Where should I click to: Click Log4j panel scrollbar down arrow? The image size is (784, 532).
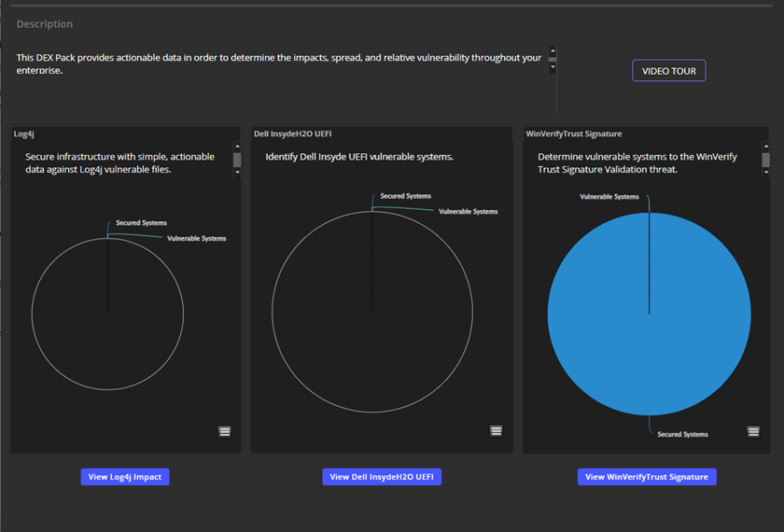pyautogui.click(x=237, y=172)
